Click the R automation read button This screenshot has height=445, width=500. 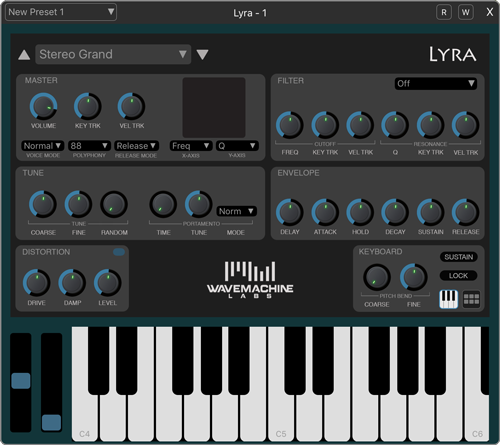(444, 12)
